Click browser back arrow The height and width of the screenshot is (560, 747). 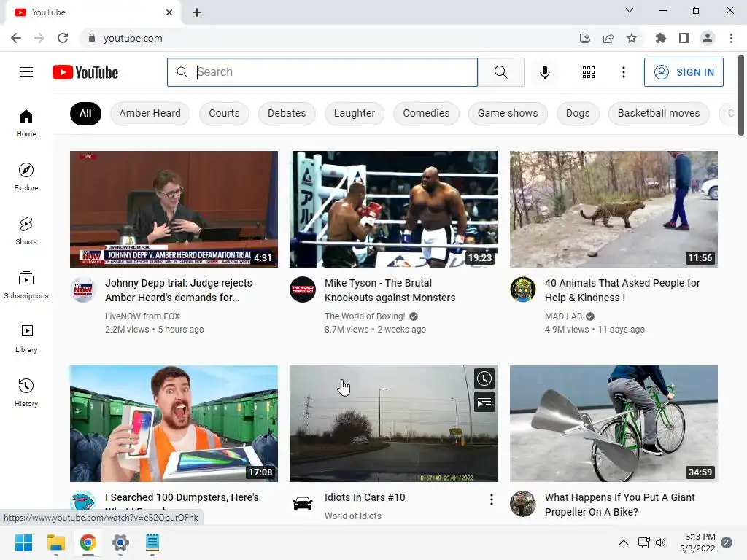[16, 38]
